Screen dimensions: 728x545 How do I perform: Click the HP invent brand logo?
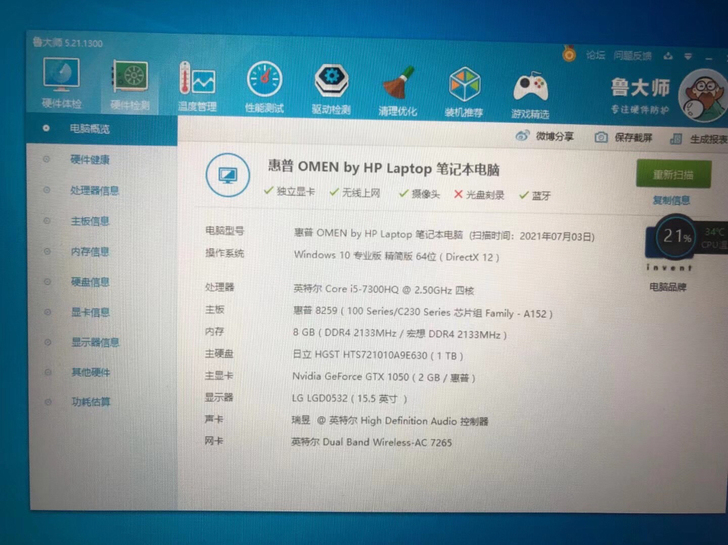669,248
